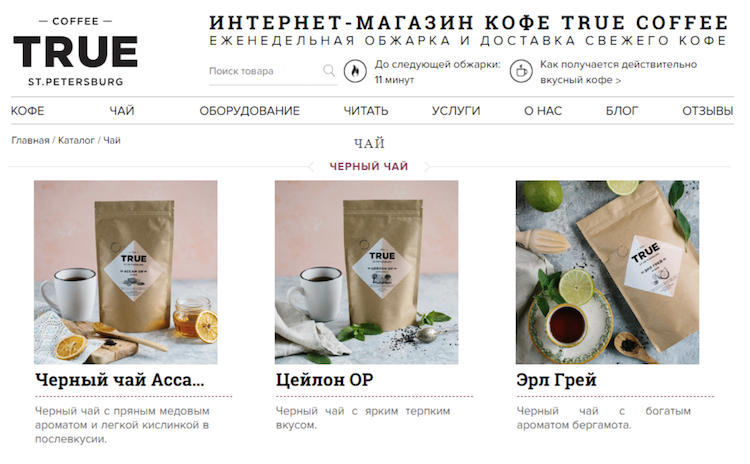Open the Отзывы page
This screenshot has width=750, height=464.
pos(707,111)
